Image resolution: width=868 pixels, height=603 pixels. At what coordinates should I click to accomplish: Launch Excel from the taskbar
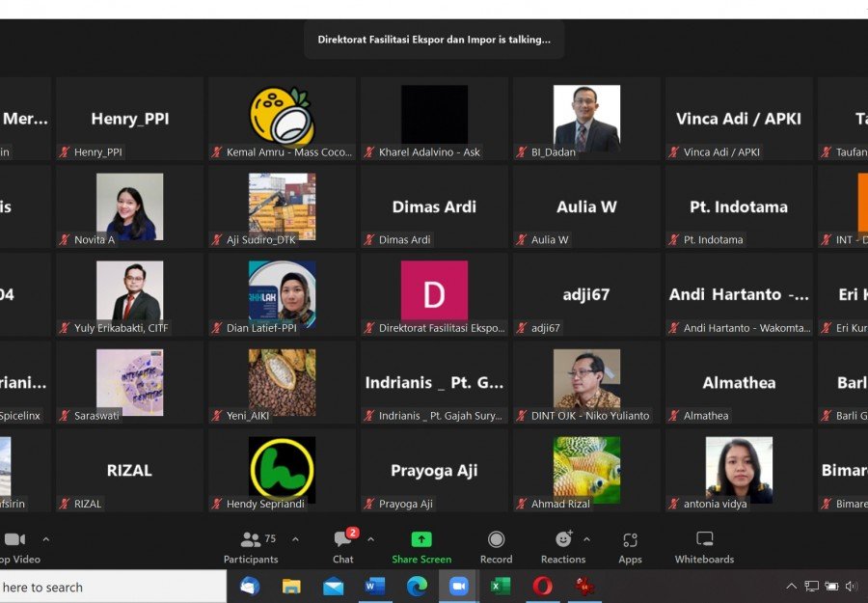pyautogui.click(x=501, y=587)
